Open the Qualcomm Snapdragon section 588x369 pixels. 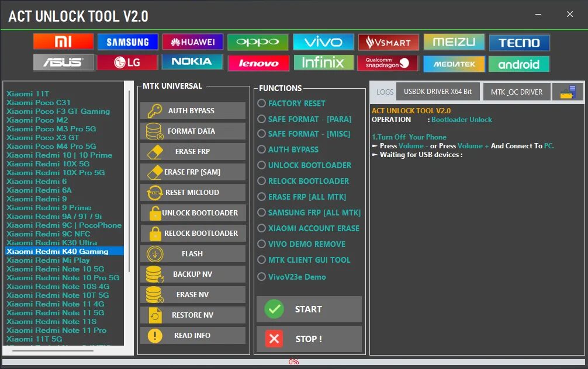pyautogui.click(x=388, y=63)
